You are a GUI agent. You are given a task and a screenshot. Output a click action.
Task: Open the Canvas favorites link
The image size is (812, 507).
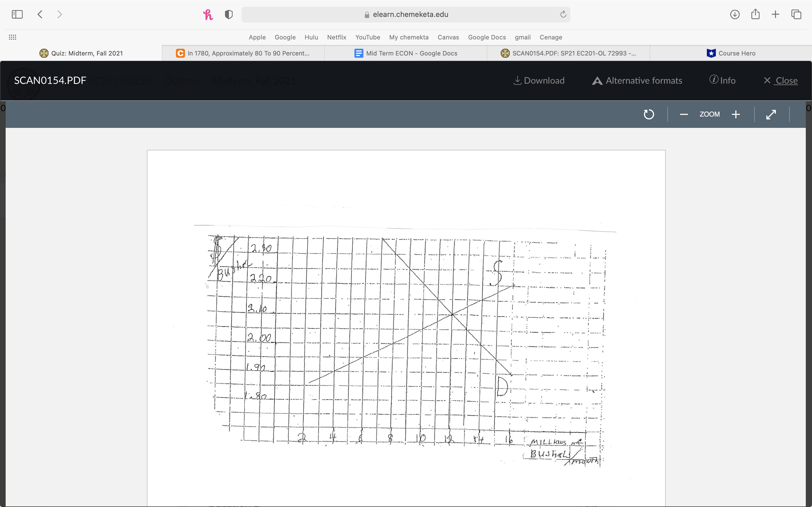click(448, 37)
